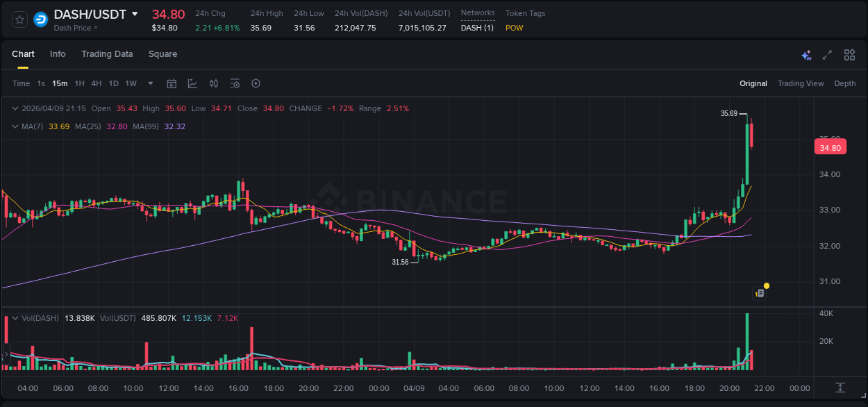Click the candlestick indicator icon
Screen dimensions: 868x407
point(213,83)
